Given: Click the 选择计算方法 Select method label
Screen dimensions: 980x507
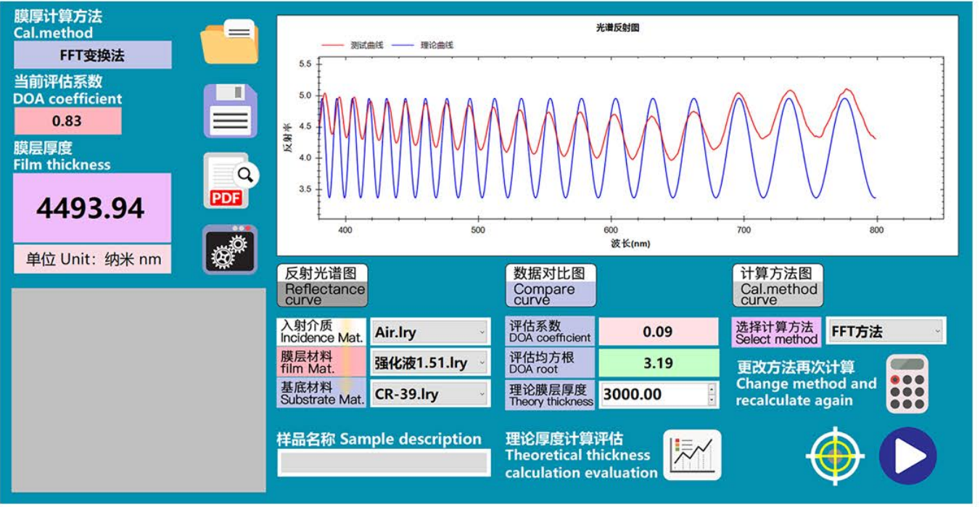Looking at the screenshot, I should coord(777,332).
